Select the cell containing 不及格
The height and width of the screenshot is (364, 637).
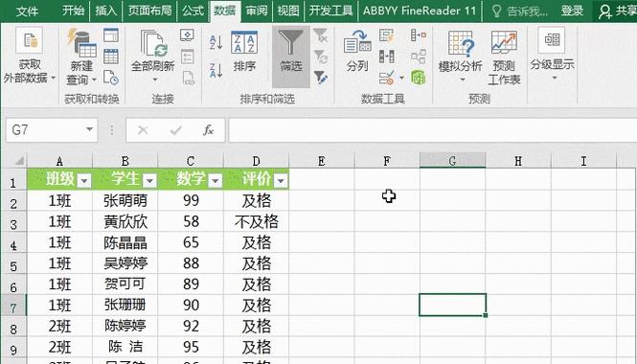coord(257,221)
